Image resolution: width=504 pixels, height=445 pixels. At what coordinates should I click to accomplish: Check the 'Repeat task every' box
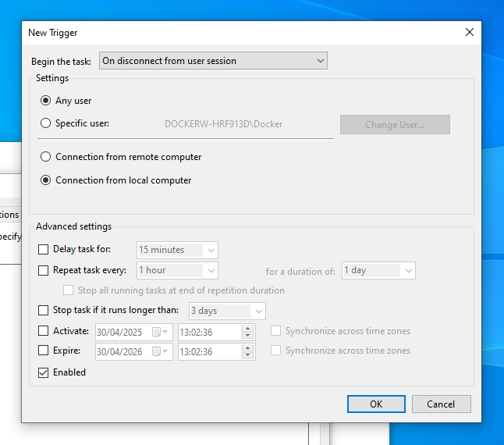tap(44, 270)
